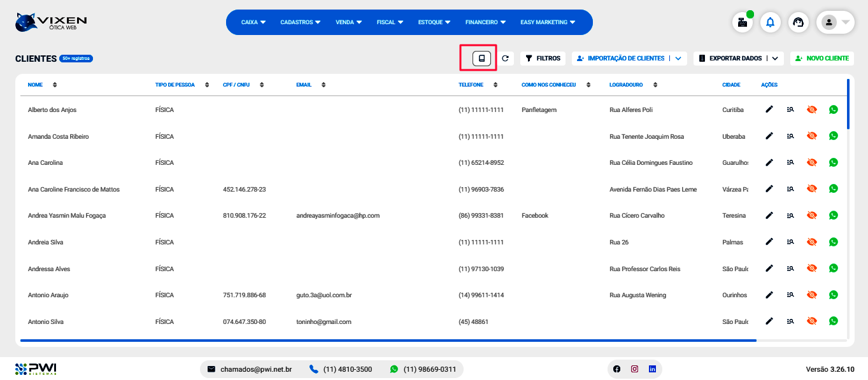Edit Alberto dos Anjos with pencil icon
The image size is (868, 380).
(x=769, y=109)
